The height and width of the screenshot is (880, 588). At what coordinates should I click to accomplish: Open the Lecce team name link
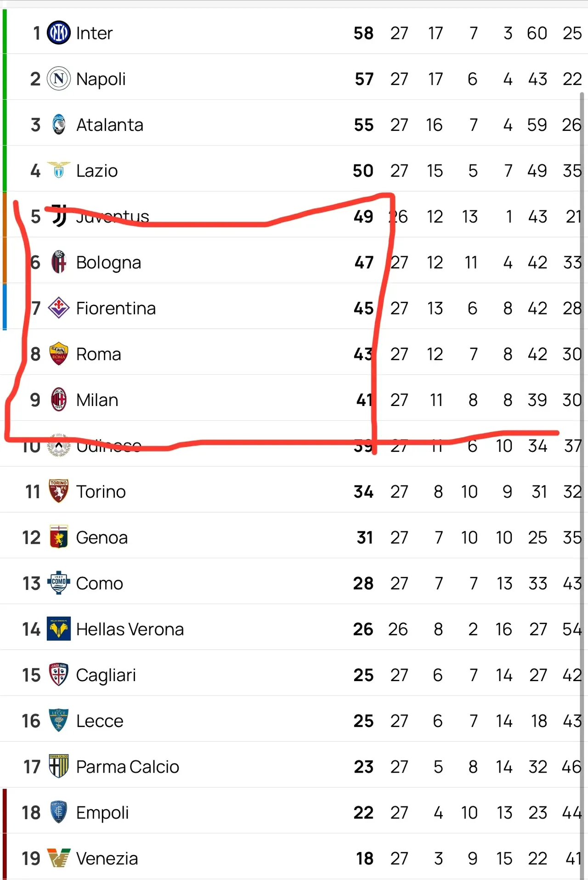(100, 721)
